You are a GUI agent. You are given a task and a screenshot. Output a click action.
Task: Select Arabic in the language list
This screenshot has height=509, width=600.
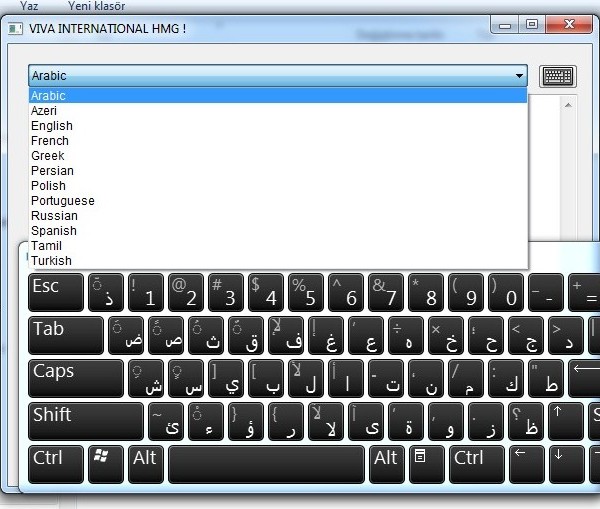(278, 95)
